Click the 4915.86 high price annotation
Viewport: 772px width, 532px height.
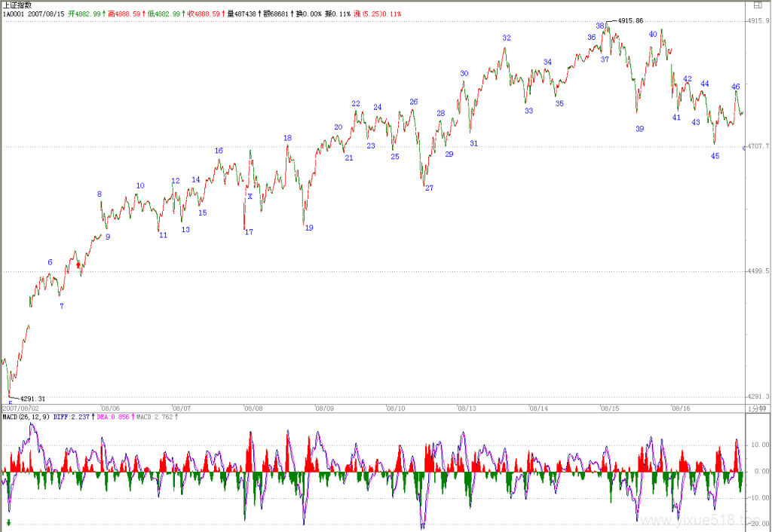tap(630, 20)
